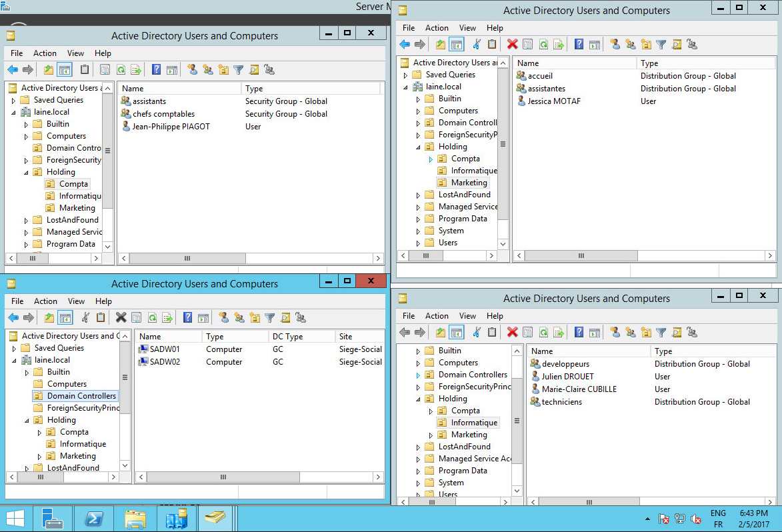Click the Show/Hide Action Pane icon in the window listing Julien DROUET

595,333
